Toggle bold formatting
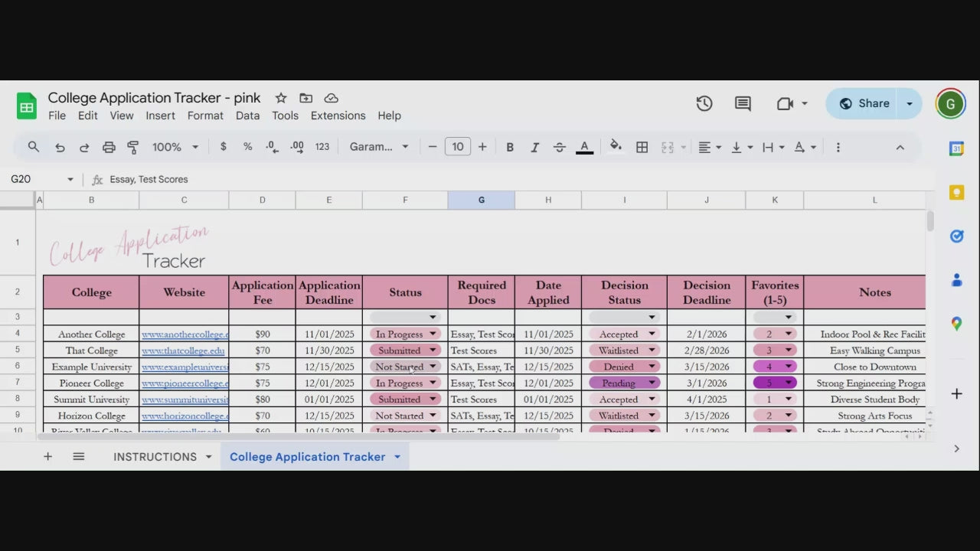Image resolution: width=980 pixels, height=551 pixels. pos(510,147)
